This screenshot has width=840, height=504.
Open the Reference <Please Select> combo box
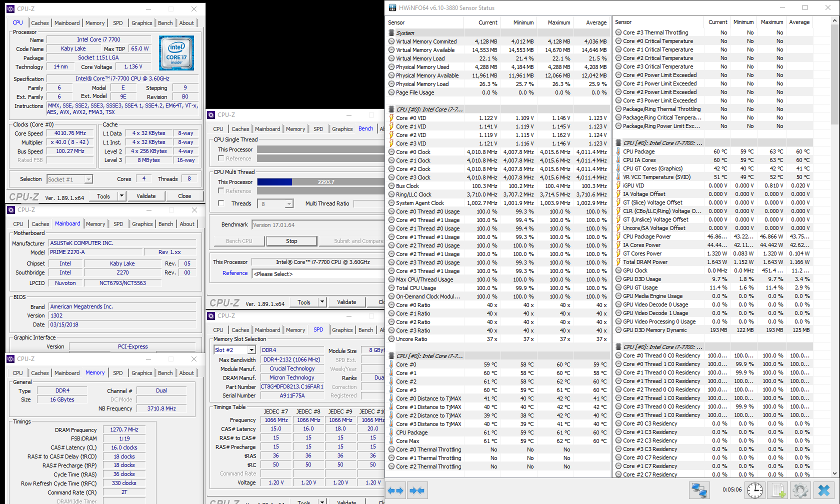click(x=318, y=273)
